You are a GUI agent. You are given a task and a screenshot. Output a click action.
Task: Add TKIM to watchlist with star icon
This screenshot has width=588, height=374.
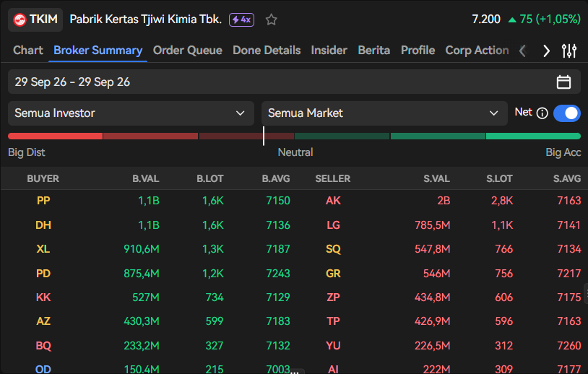tap(271, 19)
